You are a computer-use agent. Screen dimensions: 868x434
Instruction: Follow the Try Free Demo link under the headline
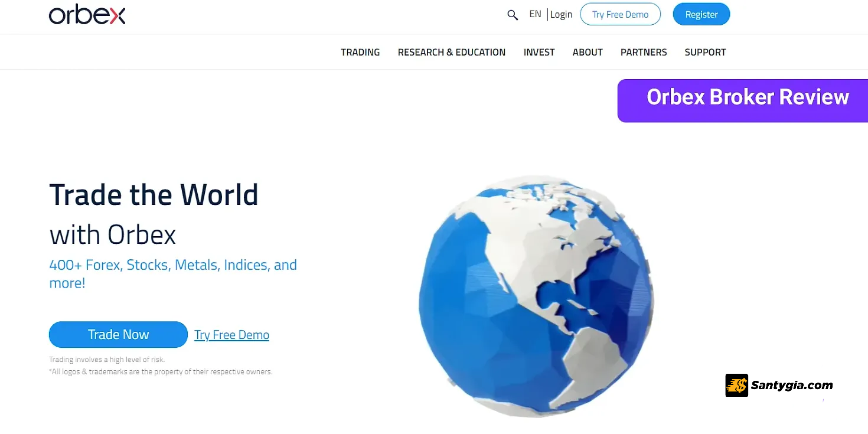(231, 335)
